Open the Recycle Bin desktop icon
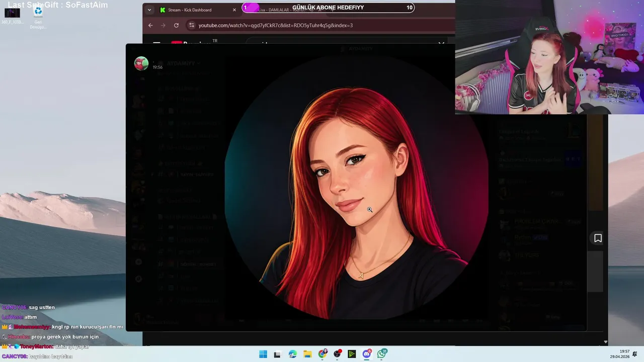 click(38, 17)
